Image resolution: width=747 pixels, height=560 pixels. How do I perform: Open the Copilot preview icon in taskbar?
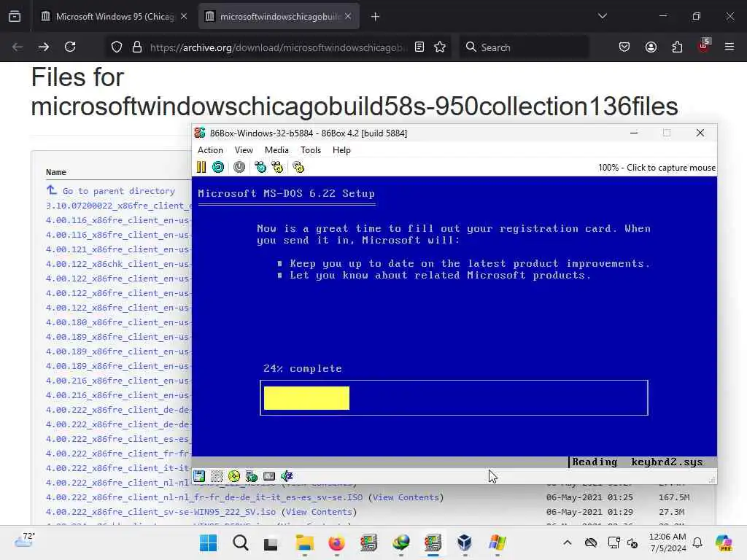click(724, 542)
